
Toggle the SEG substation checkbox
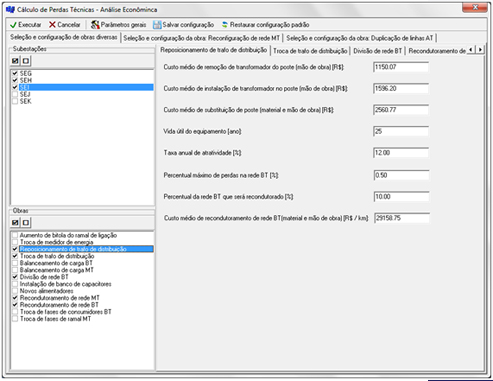coord(15,73)
